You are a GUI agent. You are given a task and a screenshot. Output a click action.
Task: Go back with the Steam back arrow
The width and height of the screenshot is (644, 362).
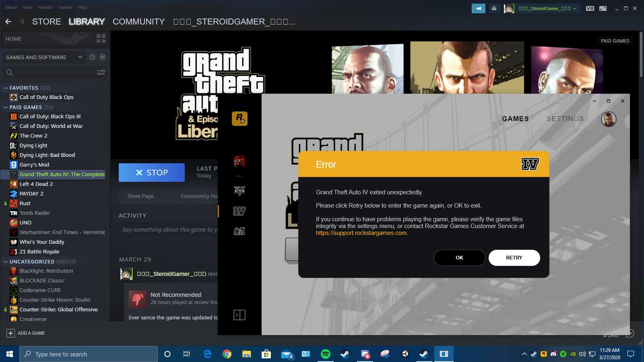point(8,22)
